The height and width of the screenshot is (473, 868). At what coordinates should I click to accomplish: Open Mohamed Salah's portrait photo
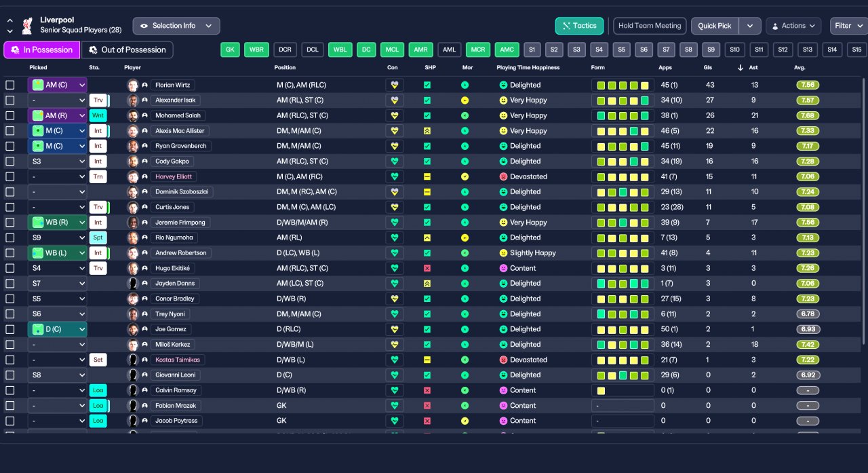(x=133, y=116)
